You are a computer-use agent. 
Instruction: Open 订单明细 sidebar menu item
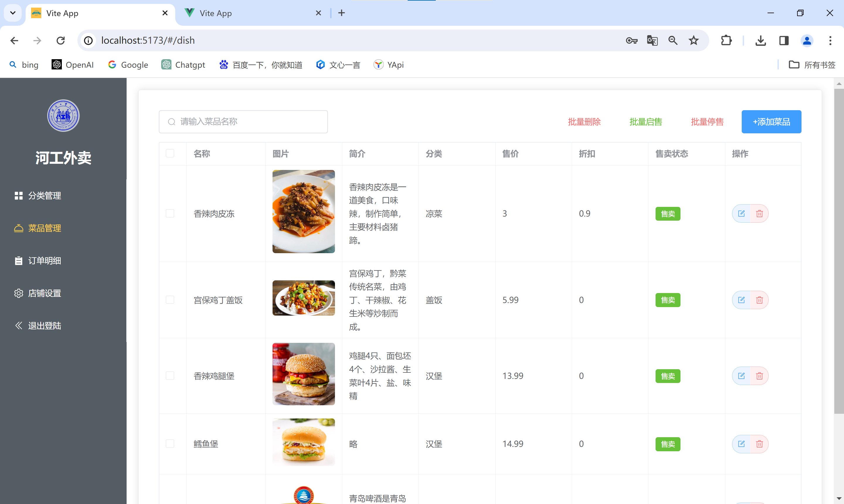[x=44, y=260]
